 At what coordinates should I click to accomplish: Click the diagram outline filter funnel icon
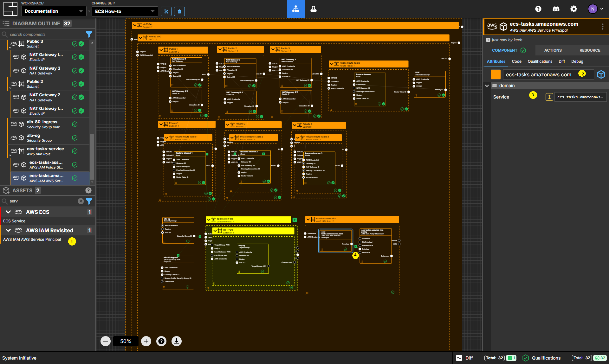tap(89, 34)
